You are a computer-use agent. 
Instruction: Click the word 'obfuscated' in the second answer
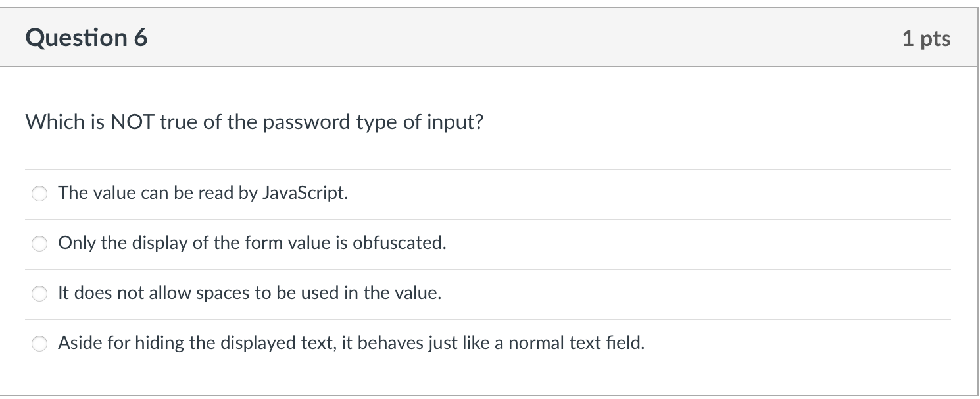coord(400,243)
